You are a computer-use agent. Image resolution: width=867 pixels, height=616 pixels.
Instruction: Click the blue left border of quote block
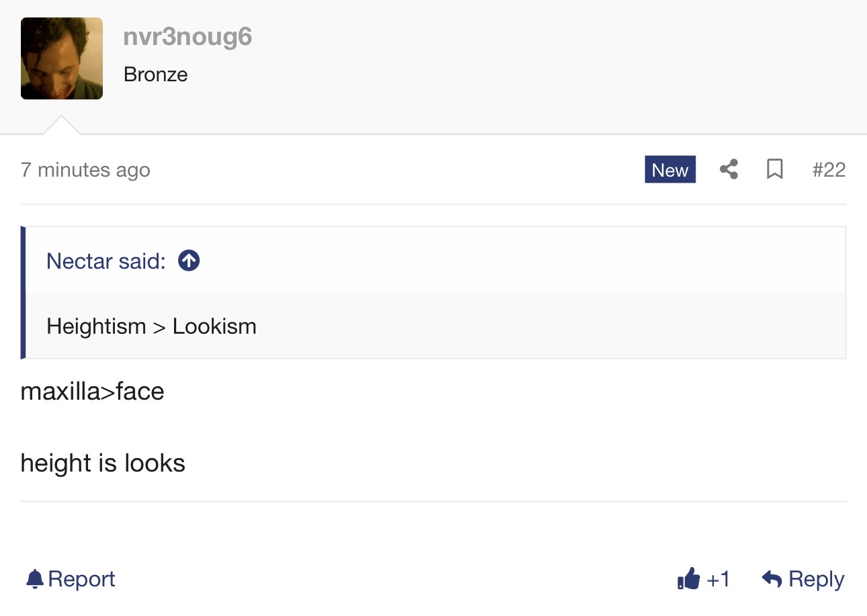click(x=23, y=292)
